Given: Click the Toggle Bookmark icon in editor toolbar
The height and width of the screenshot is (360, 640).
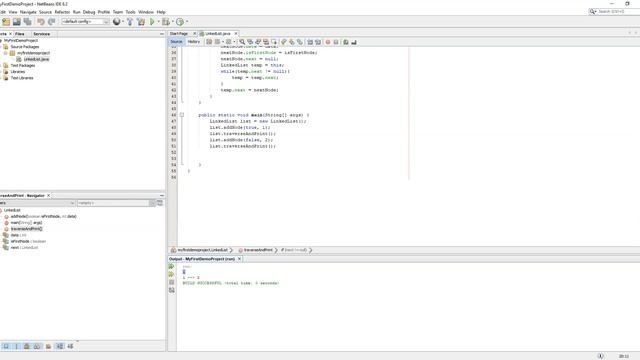Looking at the screenshot, I should pyautogui.click(x=300, y=42).
